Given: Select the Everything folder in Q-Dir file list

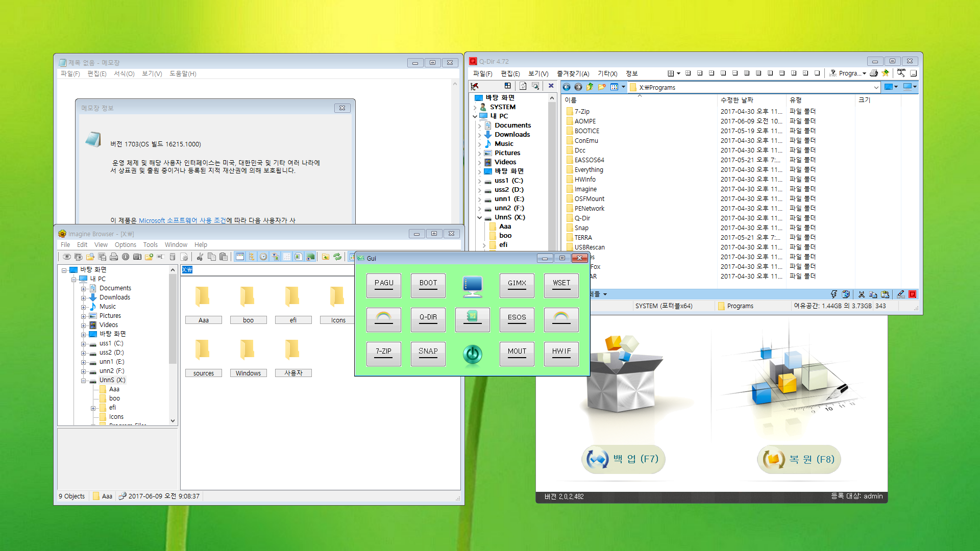Looking at the screenshot, I should tap(589, 170).
